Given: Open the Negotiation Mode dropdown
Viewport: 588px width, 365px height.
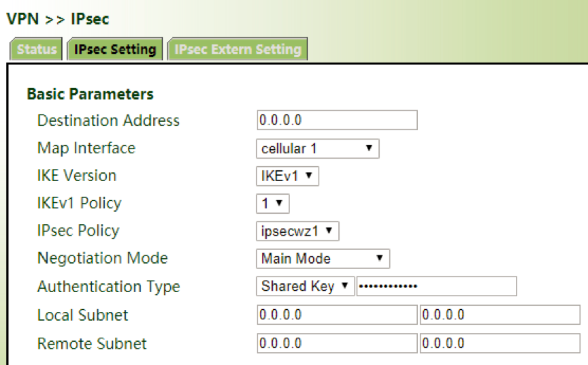Looking at the screenshot, I should [323, 259].
